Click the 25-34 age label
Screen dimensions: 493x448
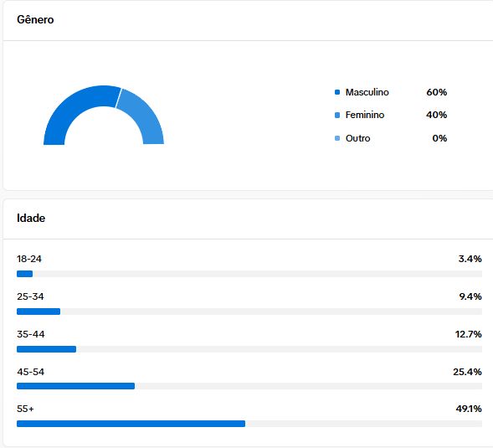pos(30,296)
